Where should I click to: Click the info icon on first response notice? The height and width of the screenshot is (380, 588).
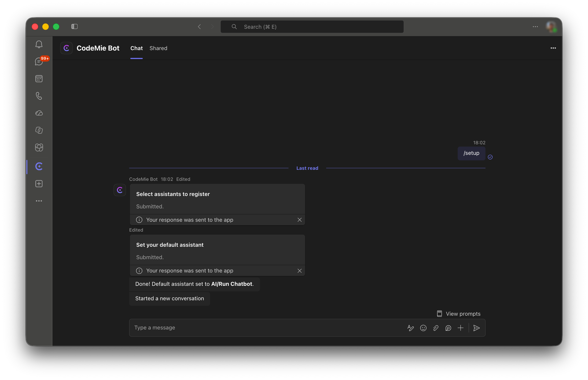(139, 220)
